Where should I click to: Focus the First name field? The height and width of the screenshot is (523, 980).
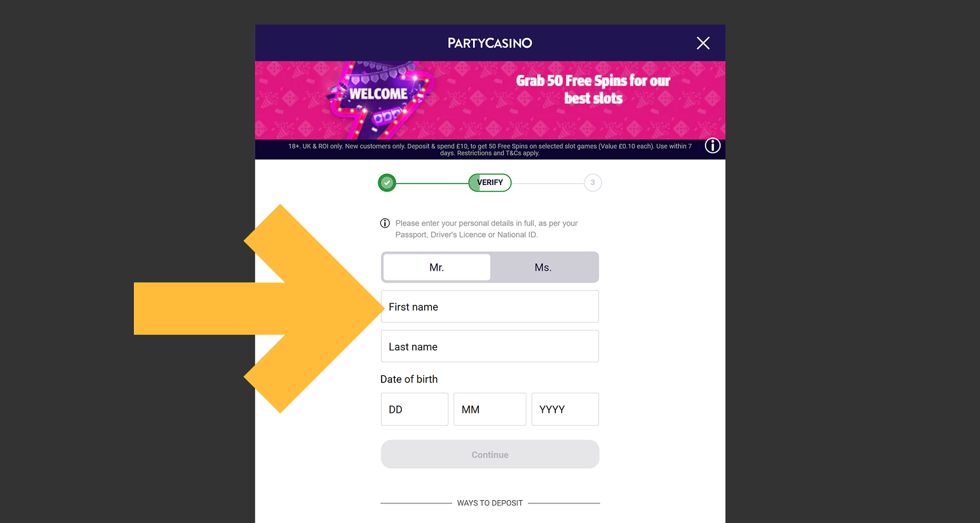(x=490, y=307)
